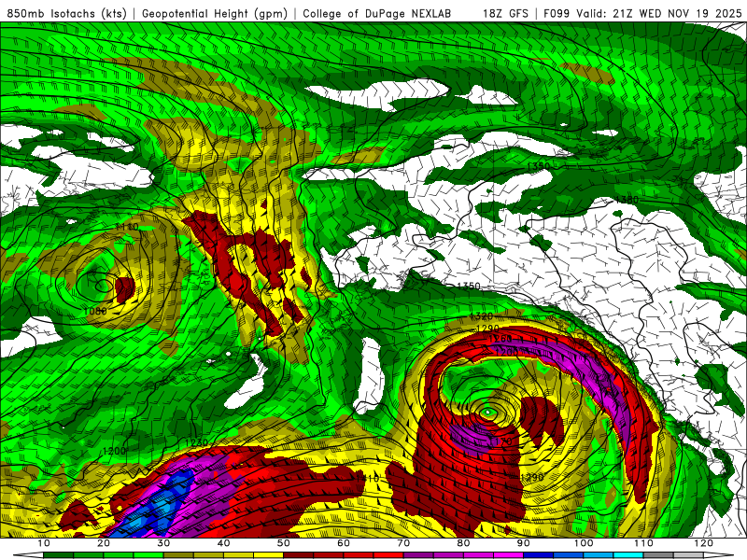Click the white arrow at the color bar's right end
Image resolution: width=747 pixels, height=560 pixels.
tap(719, 555)
